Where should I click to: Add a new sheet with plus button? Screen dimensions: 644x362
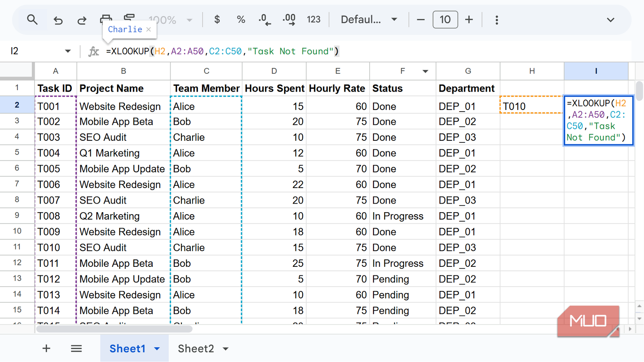coord(46,348)
